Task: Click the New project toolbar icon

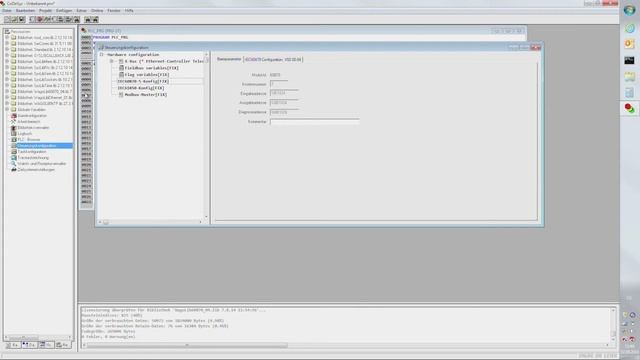Action: point(7,19)
